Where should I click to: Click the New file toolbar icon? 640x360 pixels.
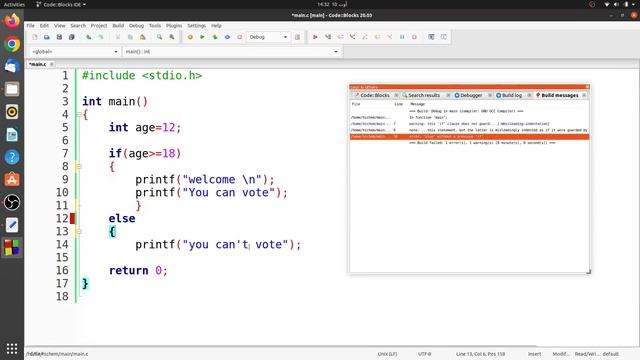(35, 37)
